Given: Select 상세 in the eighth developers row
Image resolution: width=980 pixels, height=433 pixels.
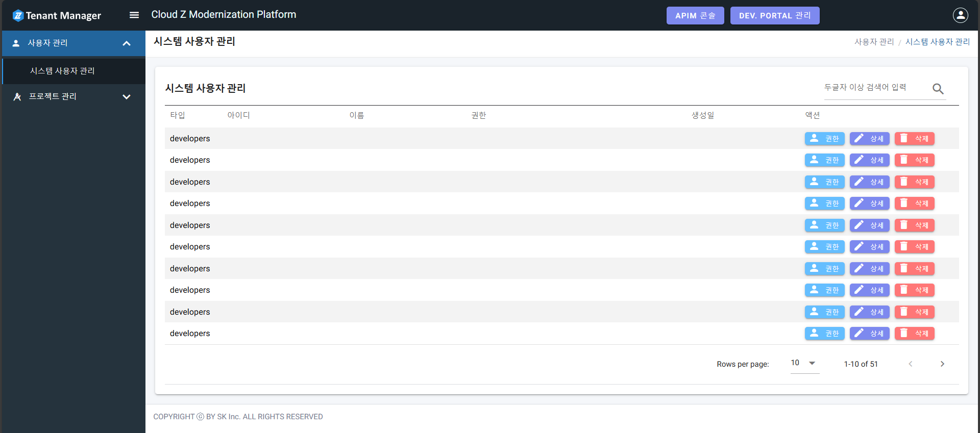Looking at the screenshot, I should [869, 290].
